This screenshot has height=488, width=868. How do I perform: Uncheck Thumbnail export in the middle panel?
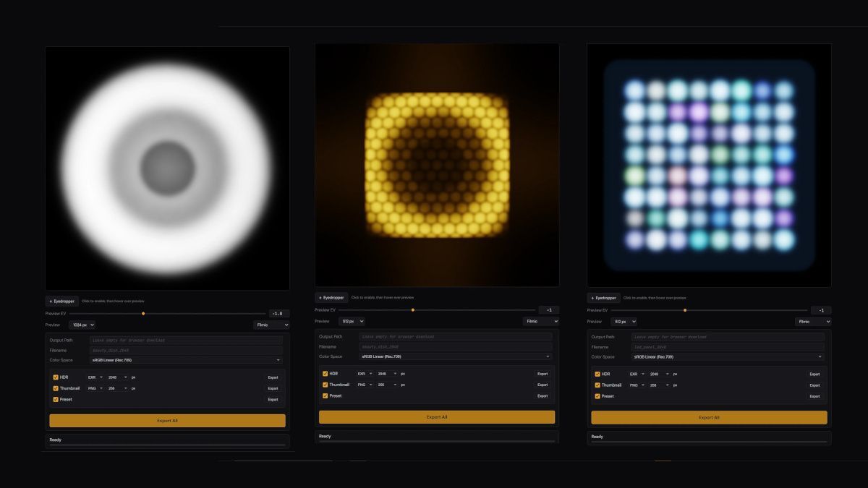click(324, 385)
